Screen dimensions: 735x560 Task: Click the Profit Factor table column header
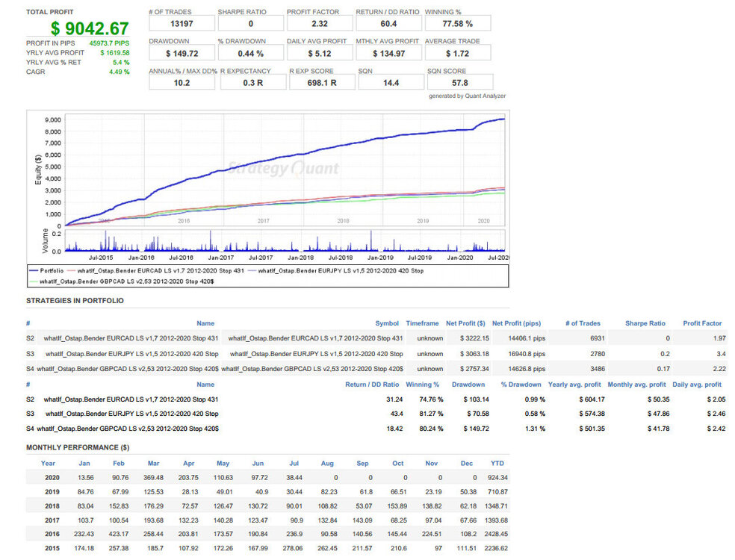pyautogui.click(x=702, y=323)
